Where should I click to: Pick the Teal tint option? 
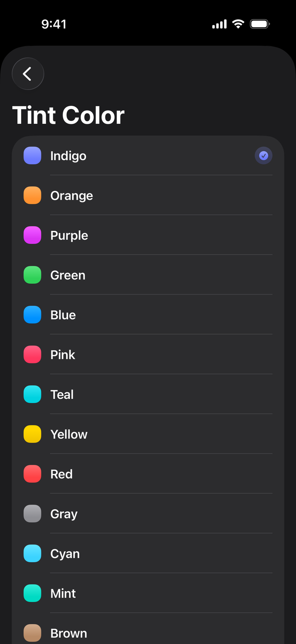(x=147, y=395)
